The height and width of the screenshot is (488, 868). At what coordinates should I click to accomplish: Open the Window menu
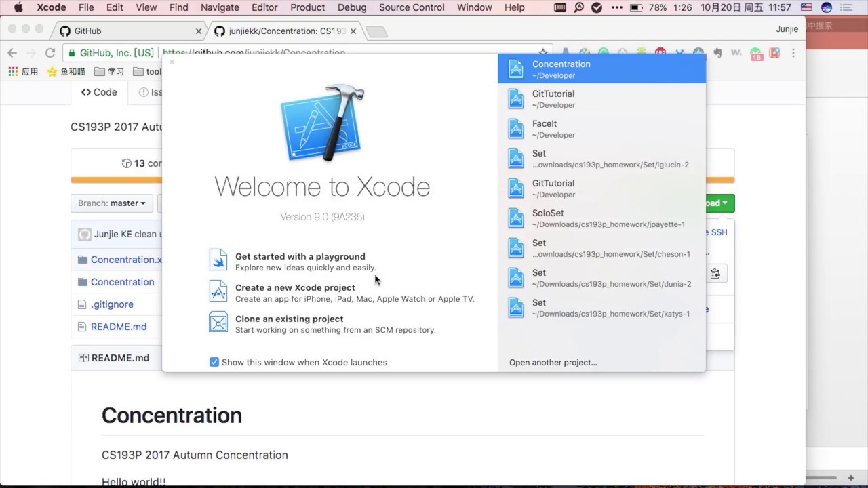(x=474, y=7)
